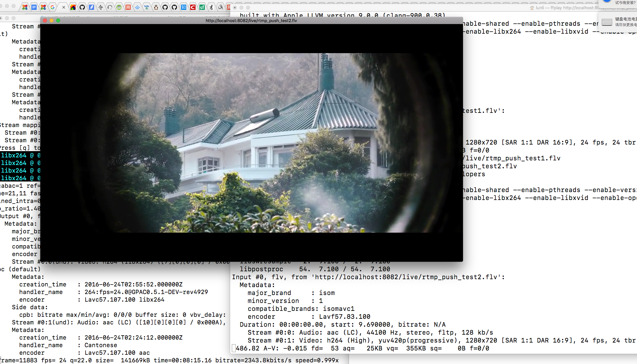This screenshot has height=364, width=637.
Task: Click the 'Stream mappi' line in left terminal
Action: coord(20,125)
